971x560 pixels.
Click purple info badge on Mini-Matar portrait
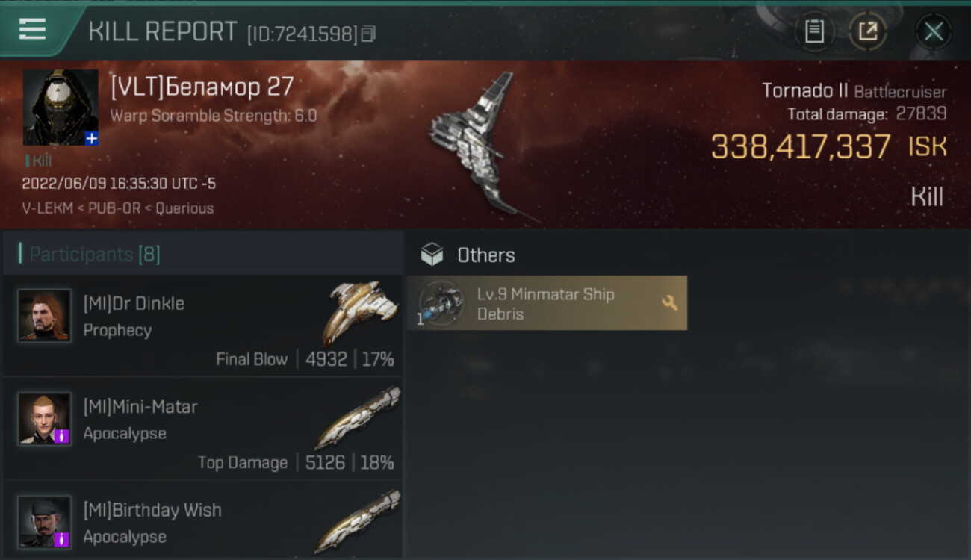pyautogui.click(x=62, y=436)
